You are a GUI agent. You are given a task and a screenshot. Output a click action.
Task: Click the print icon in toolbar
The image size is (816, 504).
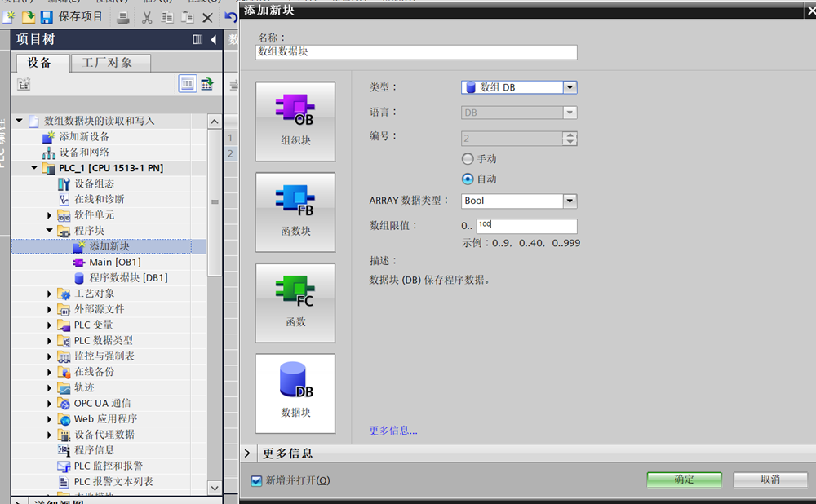[122, 17]
